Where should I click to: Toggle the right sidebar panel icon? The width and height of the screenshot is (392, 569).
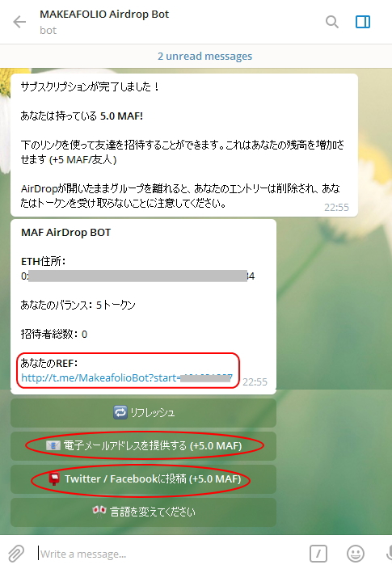pyautogui.click(x=363, y=22)
